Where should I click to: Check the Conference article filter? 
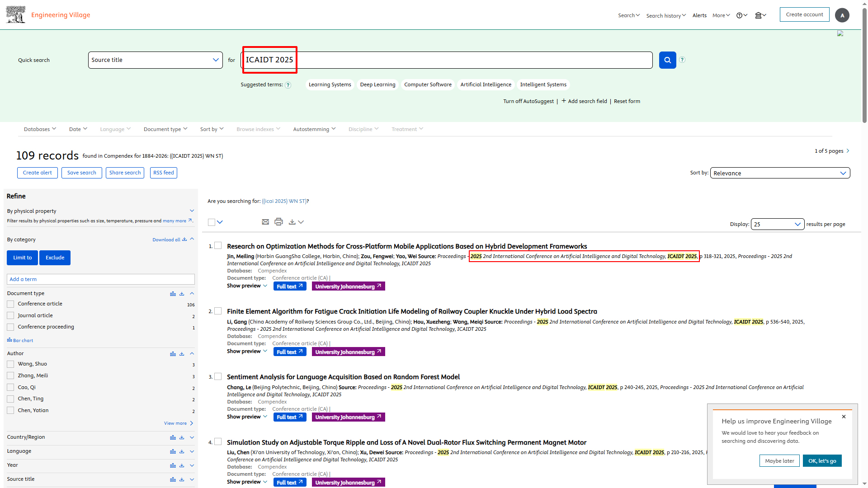click(10, 304)
